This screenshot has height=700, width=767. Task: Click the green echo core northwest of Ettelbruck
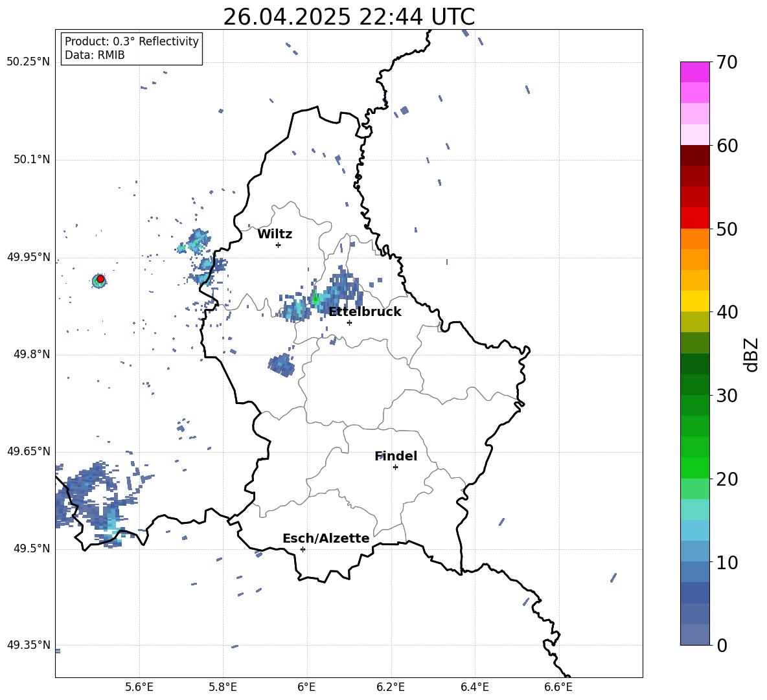click(315, 298)
